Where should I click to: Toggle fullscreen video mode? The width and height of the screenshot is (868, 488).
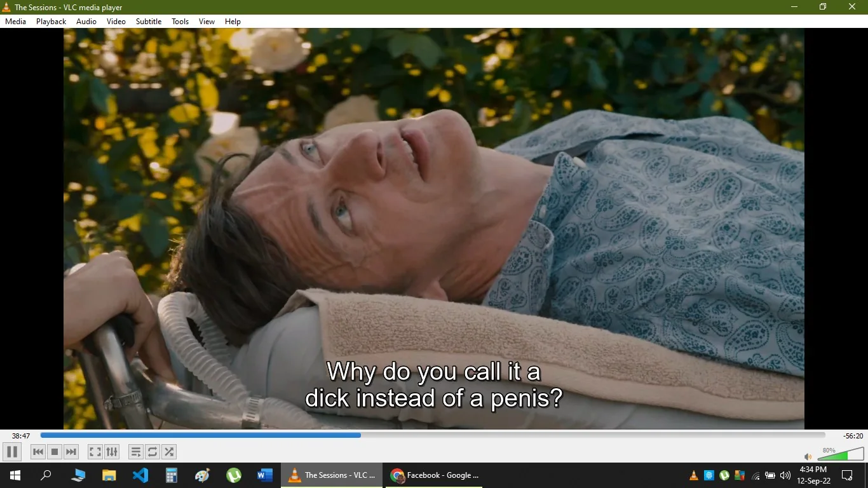point(95,452)
